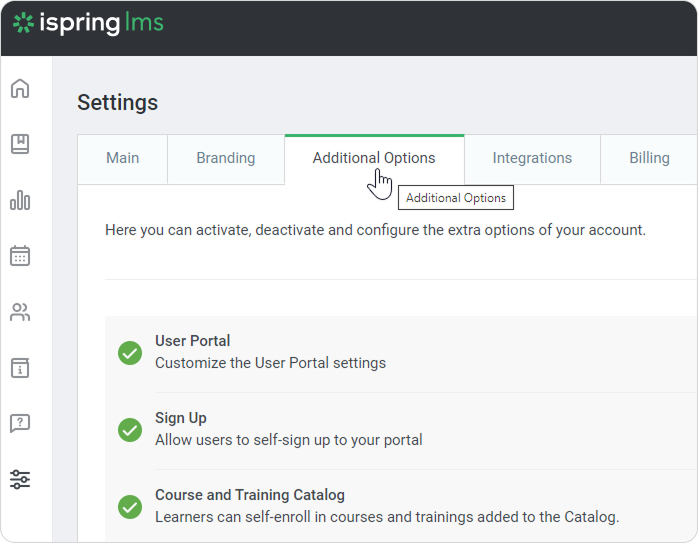
Task: Go to the Billing tab
Action: 649,158
